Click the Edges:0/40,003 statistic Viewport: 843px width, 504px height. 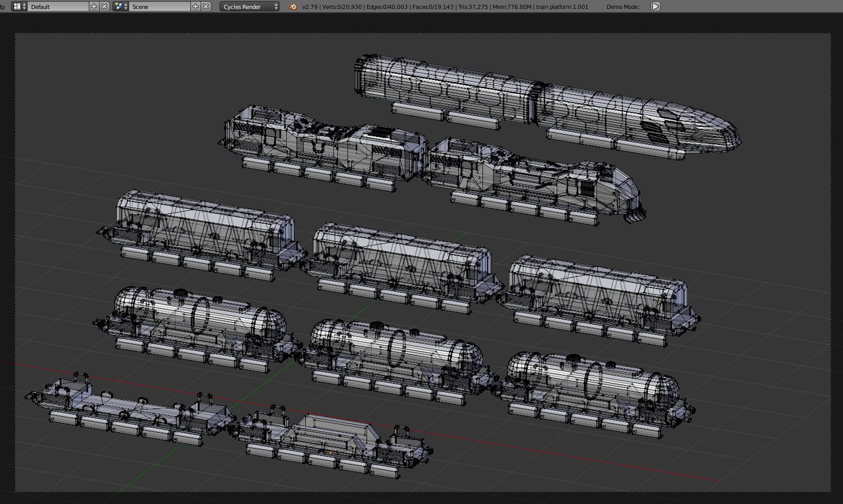pyautogui.click(x=387, y=7)
